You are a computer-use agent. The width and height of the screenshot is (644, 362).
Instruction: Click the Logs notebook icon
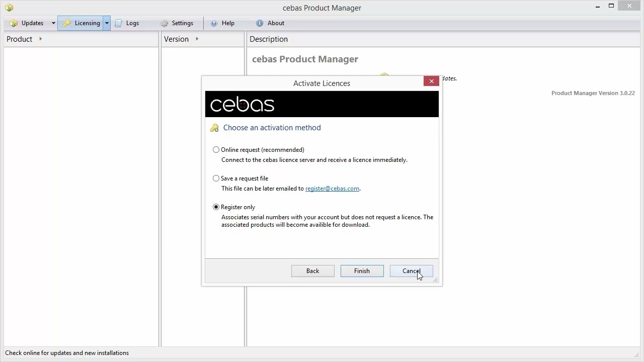click(118, 23)
